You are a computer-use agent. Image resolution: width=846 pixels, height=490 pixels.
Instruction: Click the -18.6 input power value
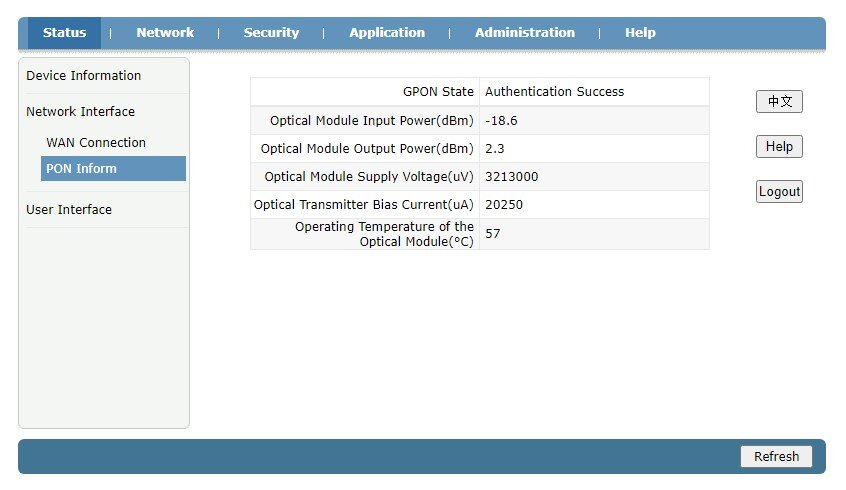501,121
